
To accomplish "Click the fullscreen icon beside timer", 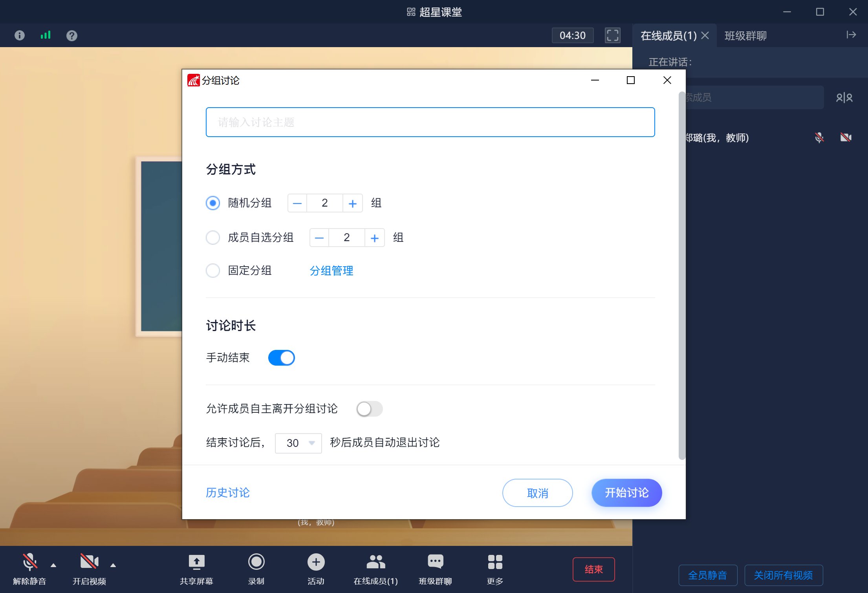I will [x=612, y=35].
